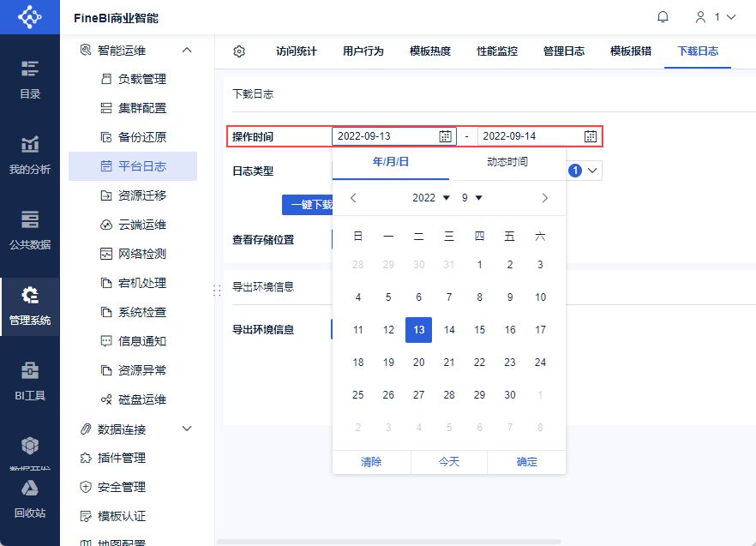Click 今天 in calendar footer
The width and height of the screenshot is (756, 546).
point(449,462)
